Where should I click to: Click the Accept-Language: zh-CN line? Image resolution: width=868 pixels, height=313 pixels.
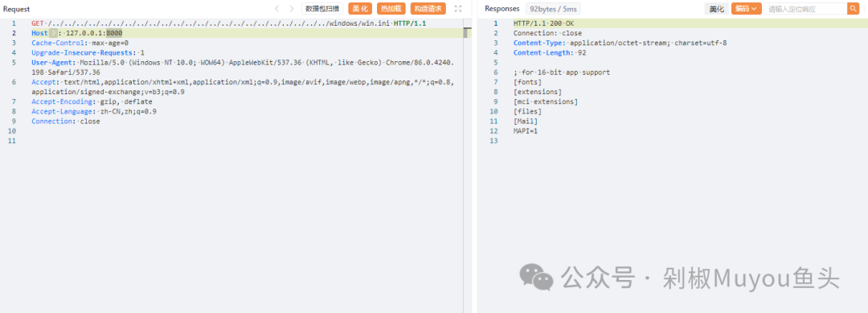tap(94, 111)
